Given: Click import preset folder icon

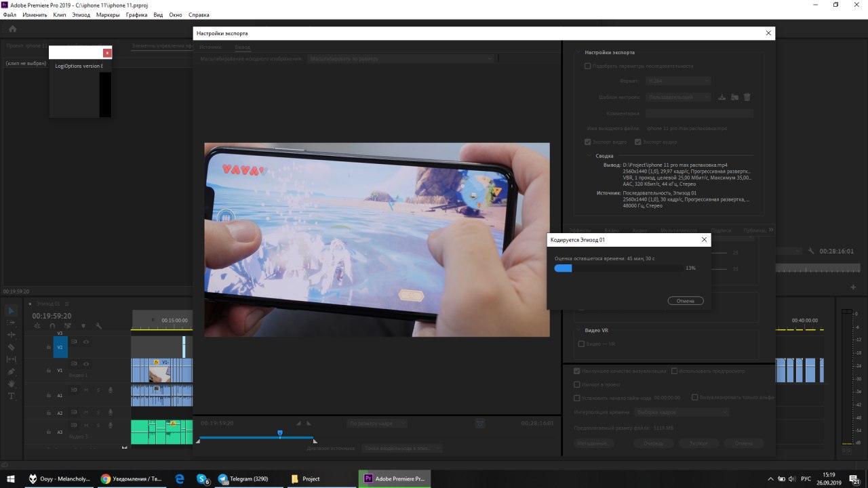Looking at the screenshot, I should pos(734,97).
